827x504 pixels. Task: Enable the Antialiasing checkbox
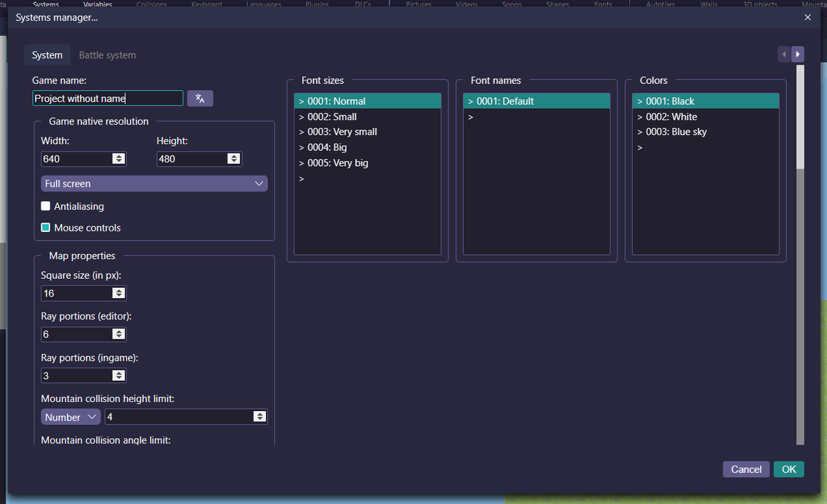point(45,206)
